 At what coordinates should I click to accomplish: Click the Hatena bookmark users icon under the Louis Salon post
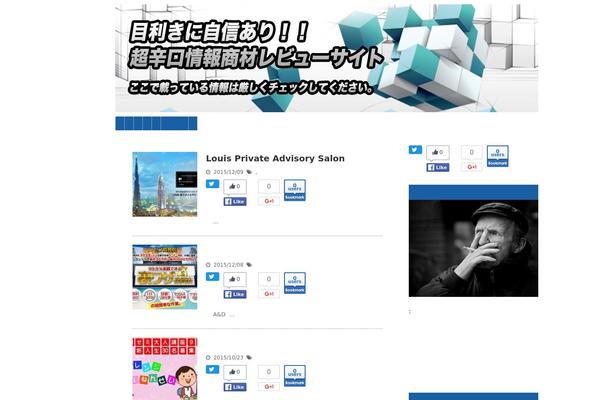[x=295, y=190]
